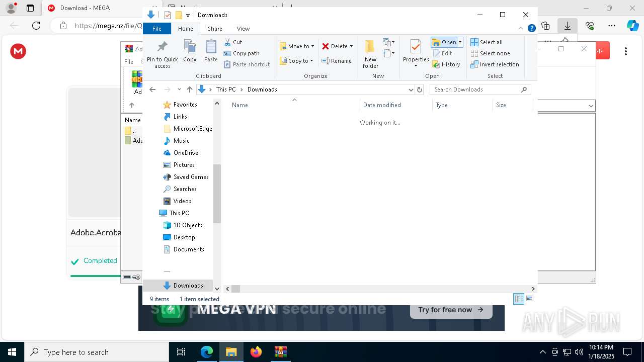This screenshot has width=644, height=362.
Task: Edit the selected file
Action: coord(442,53)
